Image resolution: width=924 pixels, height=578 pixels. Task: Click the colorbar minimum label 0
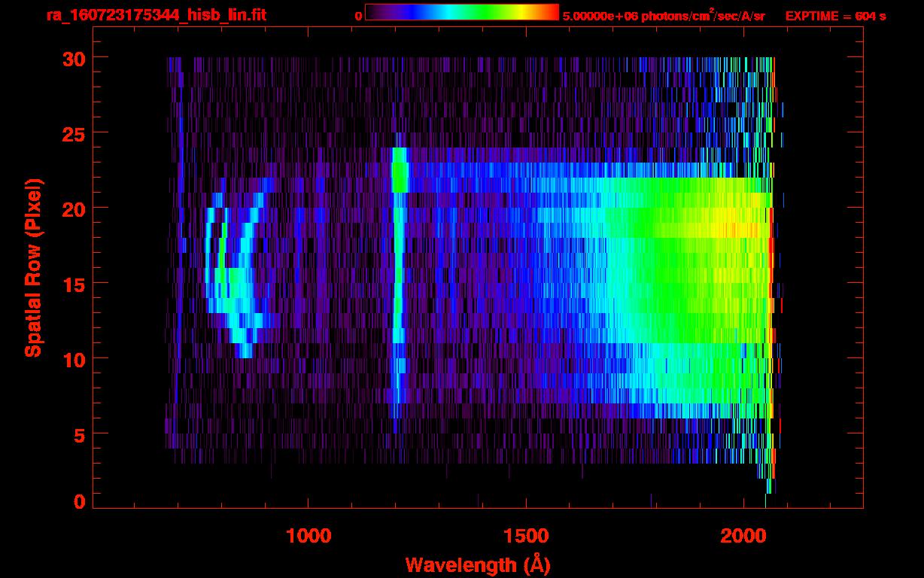point(358,16)
